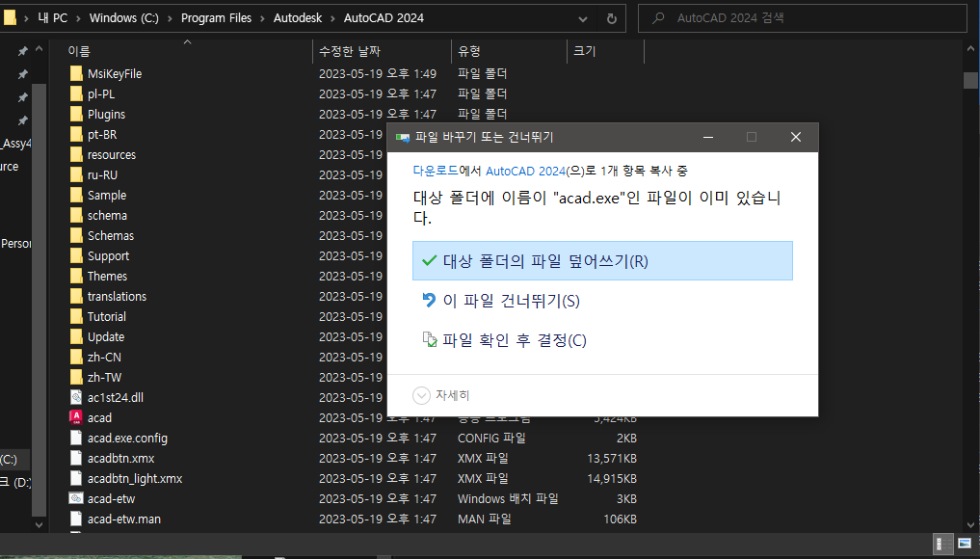Click the search magnifier in the search box
The image size is (980, 559).
pyautogui.click(x=656, y=16)
